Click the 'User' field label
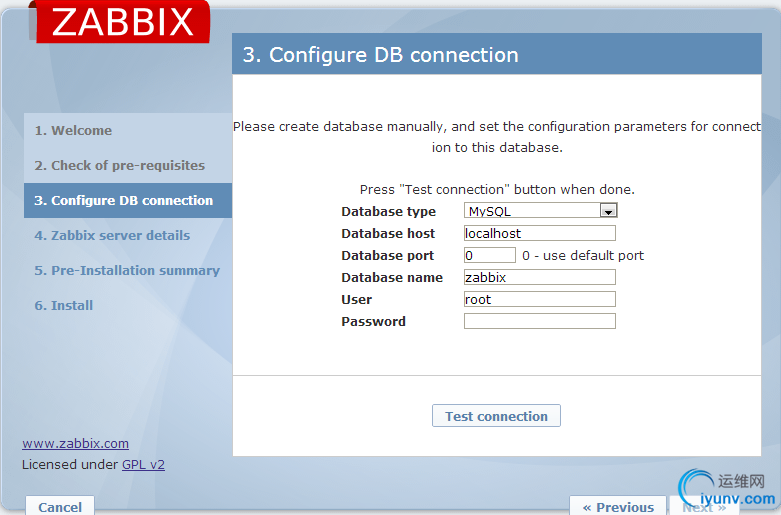The width and height of the screenshot is (781, 515). pos(357,299)
